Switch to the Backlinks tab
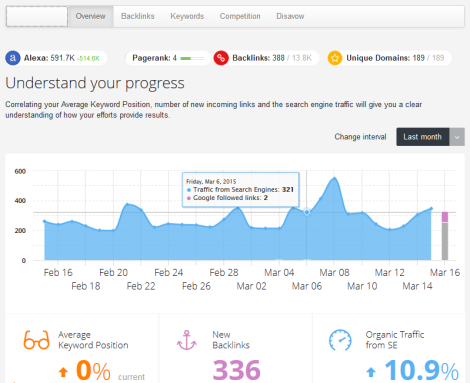Screen dimensions: 470x383 pos(138,16)
